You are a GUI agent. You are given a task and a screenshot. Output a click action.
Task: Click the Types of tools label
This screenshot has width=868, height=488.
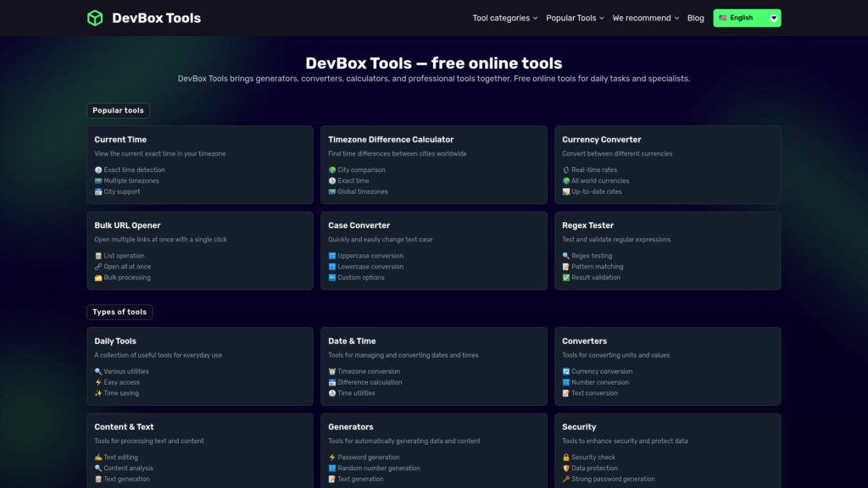pyautogui.click(x=120, y=312)
